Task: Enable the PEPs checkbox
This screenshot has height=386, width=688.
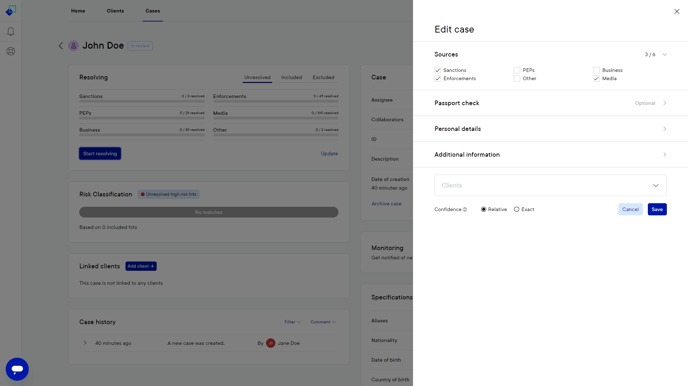Action: click(517, 70)
